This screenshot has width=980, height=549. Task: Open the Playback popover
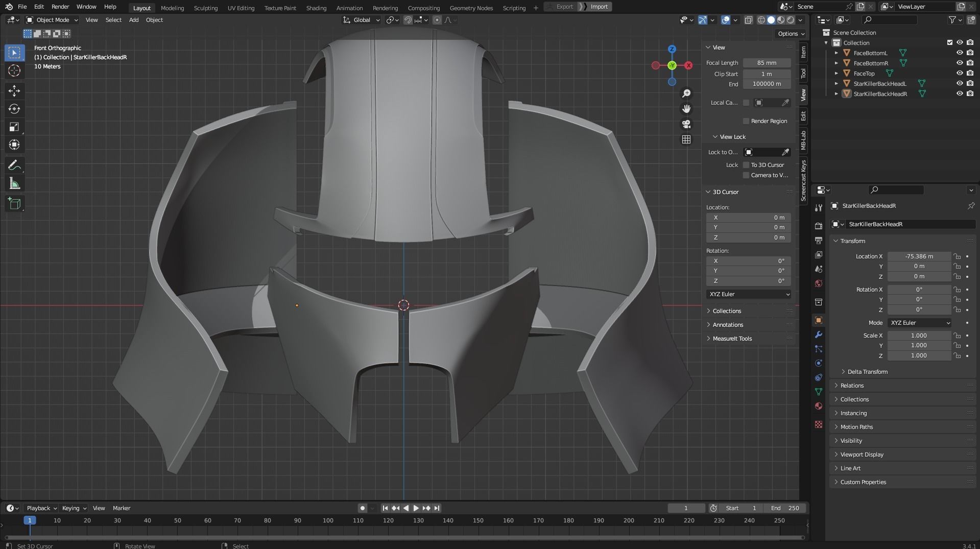tap(41, 508)
